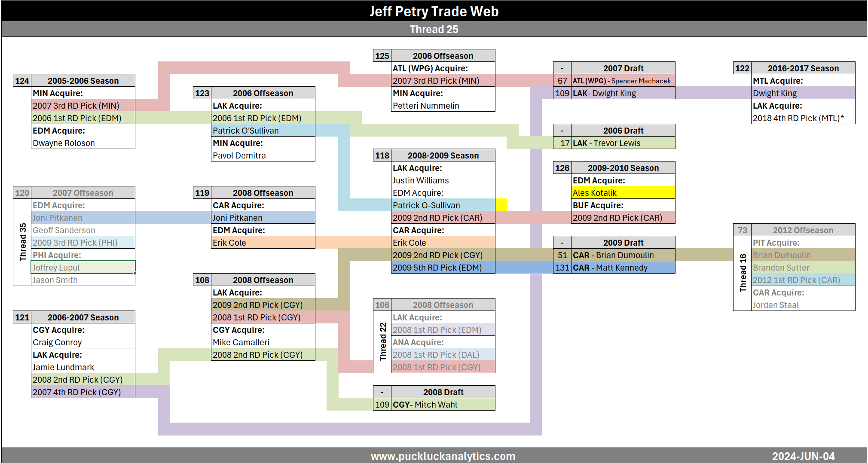The width and height of the screenshot is (868, 463).
Task: Select ATL (WPG) - Spencer Machacek draft entry
Action: point(623,81)
